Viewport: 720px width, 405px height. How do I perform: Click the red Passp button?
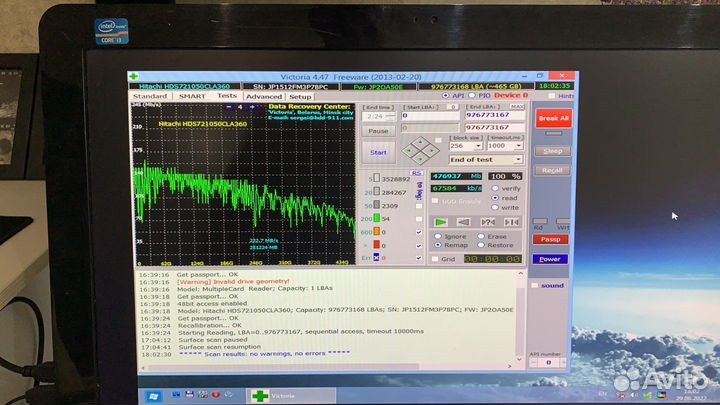pyautogui.click(x=550, y=239)
